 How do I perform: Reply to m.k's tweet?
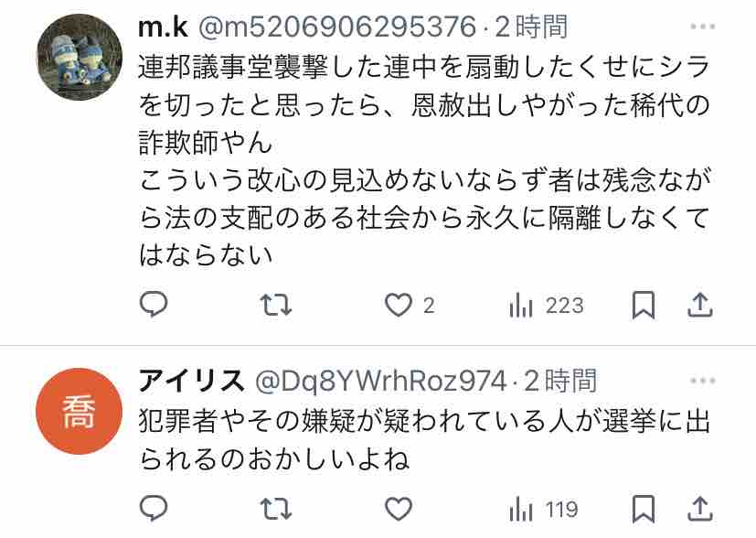(154, 305)
